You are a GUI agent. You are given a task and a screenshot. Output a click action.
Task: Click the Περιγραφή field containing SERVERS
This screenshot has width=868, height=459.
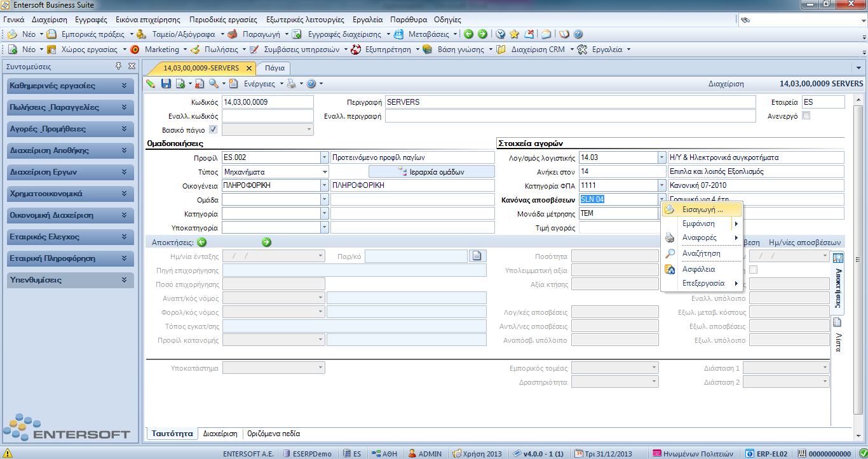click(x=570, y=102)
